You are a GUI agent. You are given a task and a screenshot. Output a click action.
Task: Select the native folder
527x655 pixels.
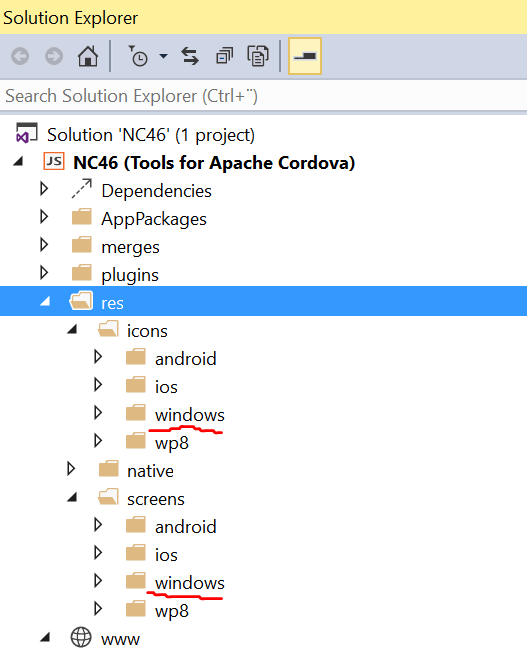pyautogui.click(x=150, y=471)
